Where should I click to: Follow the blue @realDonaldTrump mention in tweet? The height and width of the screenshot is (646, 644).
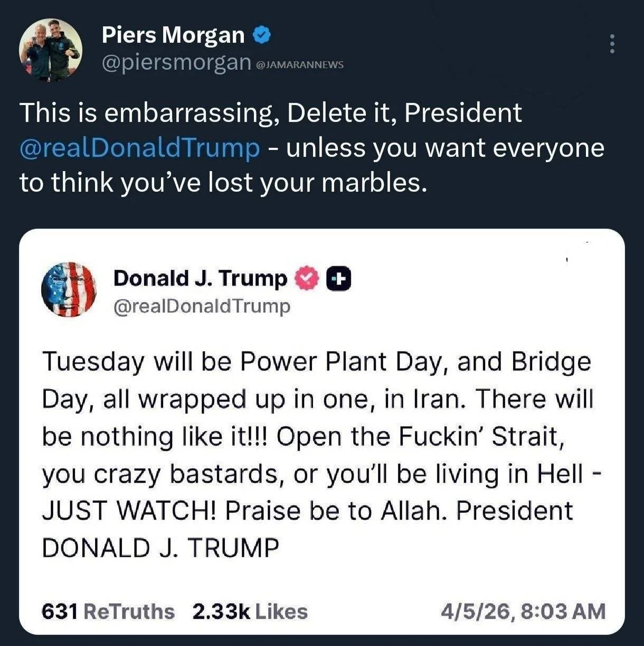coord(140,148)
